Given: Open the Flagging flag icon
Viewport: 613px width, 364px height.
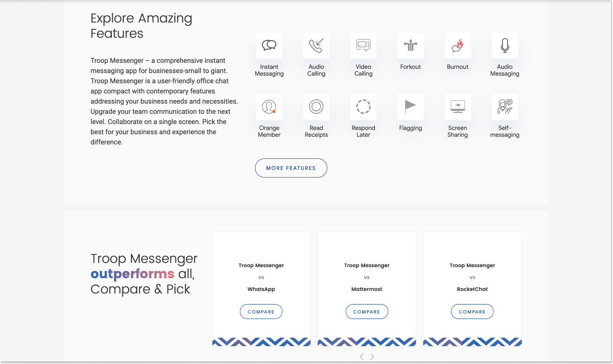Looking at the screenshot, I should [x=411, y=107].
